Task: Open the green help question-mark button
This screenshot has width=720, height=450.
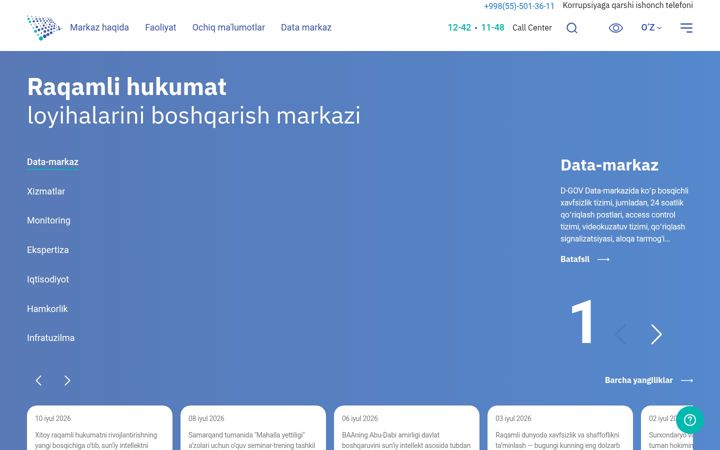Action: point(690,420)
